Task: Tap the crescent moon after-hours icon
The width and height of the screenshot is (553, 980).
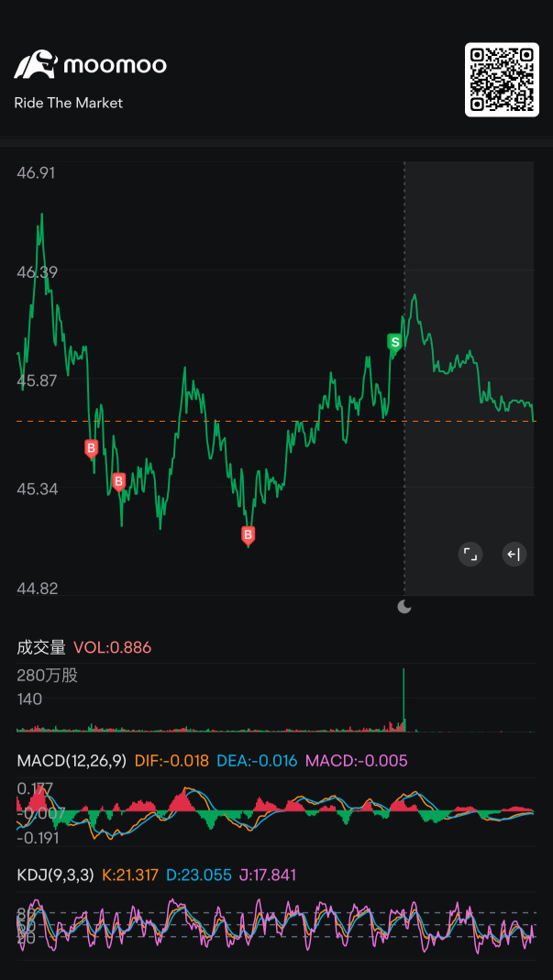Action: tap(404, 606)
